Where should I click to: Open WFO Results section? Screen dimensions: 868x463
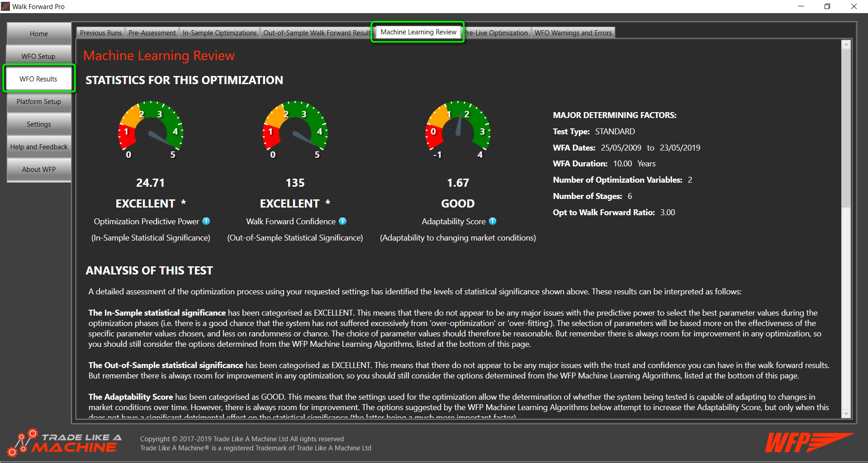pos(39,79)
